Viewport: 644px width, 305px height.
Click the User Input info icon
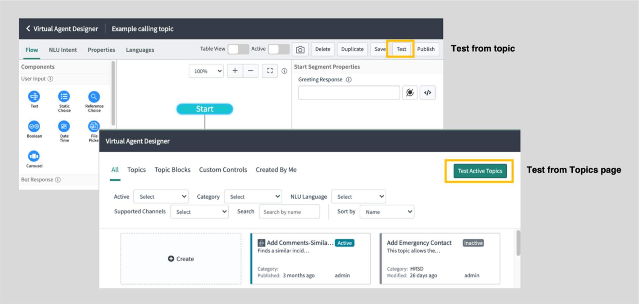(50, 79)
